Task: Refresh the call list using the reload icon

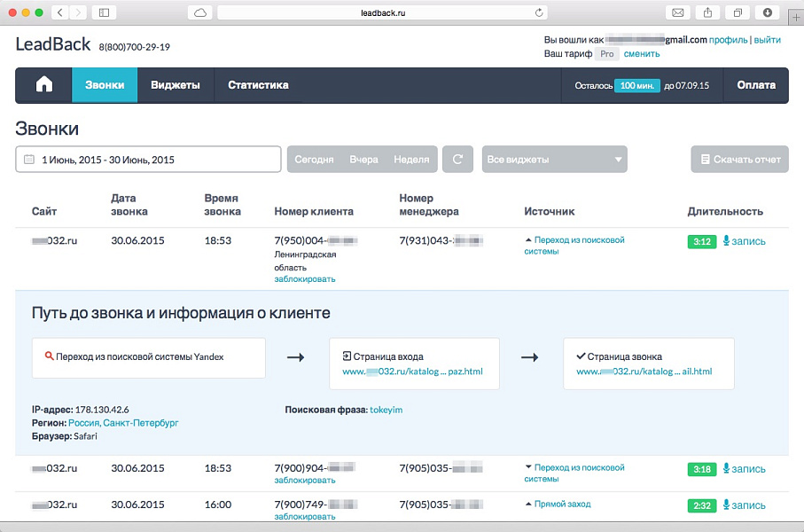Action: tap(457, 159)
